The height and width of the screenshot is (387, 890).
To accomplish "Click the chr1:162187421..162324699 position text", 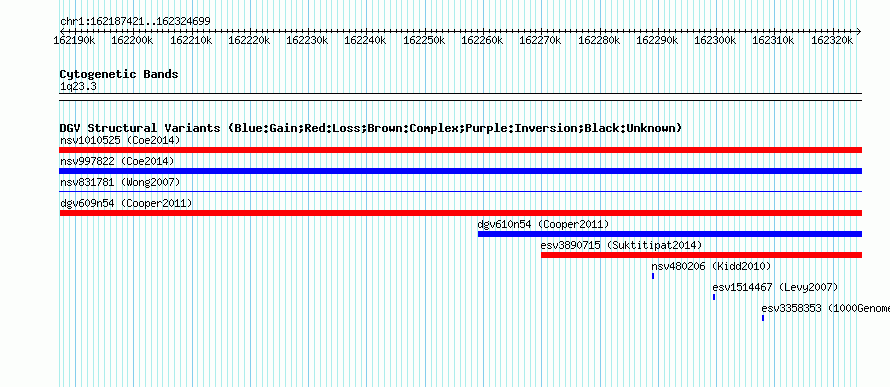I will pos(135,22).
